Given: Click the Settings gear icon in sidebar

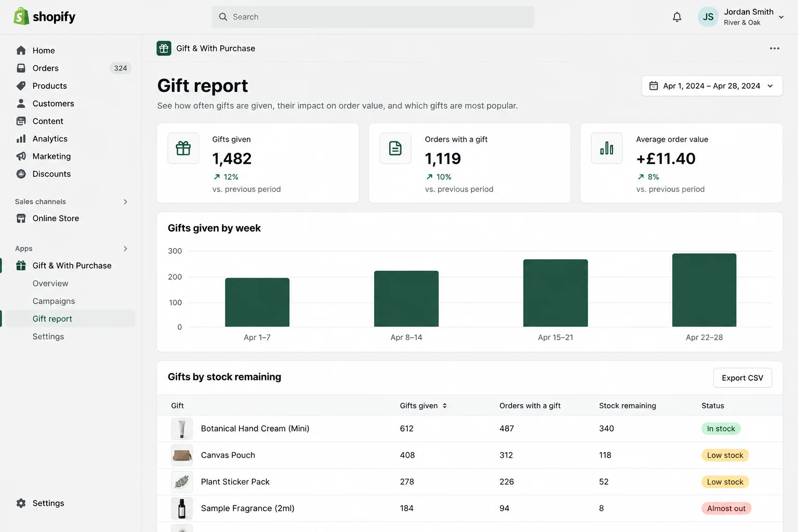Looking at the screenshot, I should point(21,503).
